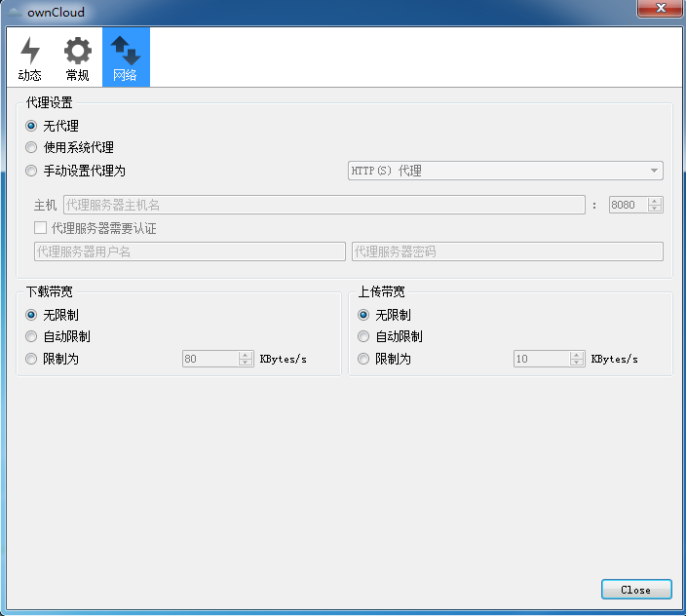Click the 8080 proxy port field
This screenshot has width=686, height=616.
point(629,205)
